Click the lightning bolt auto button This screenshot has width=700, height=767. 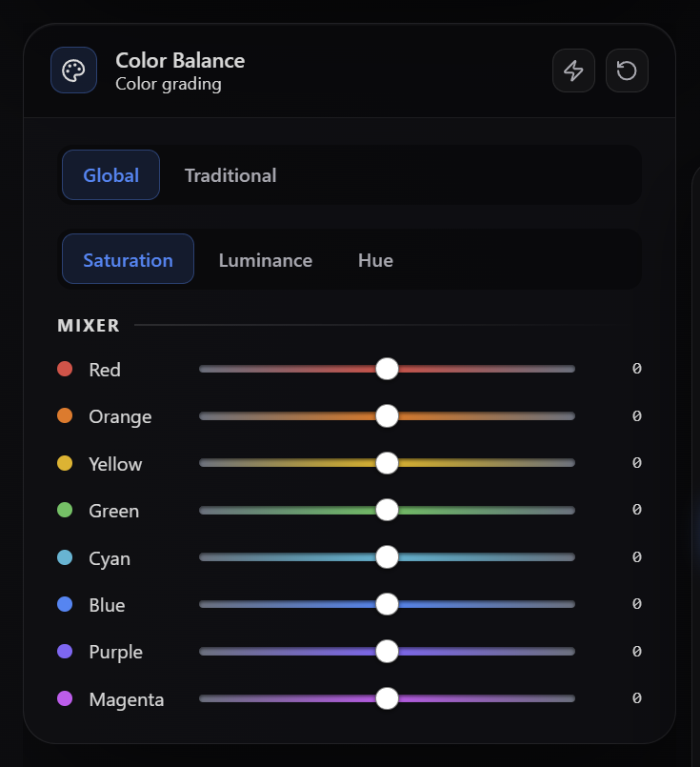point(573,71)
